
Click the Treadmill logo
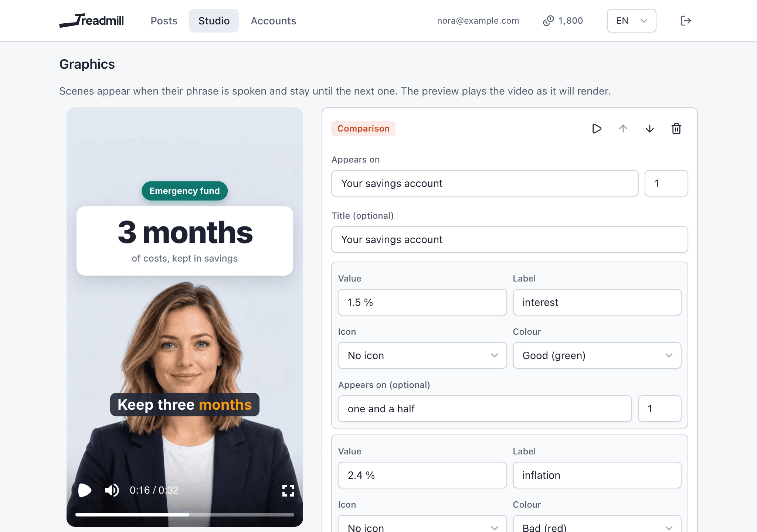92,21
